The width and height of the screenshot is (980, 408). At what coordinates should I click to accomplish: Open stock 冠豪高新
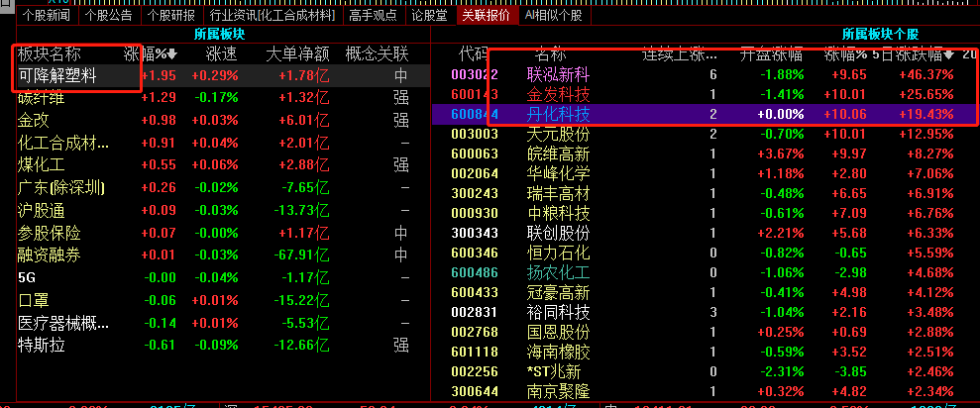[558, 292]
